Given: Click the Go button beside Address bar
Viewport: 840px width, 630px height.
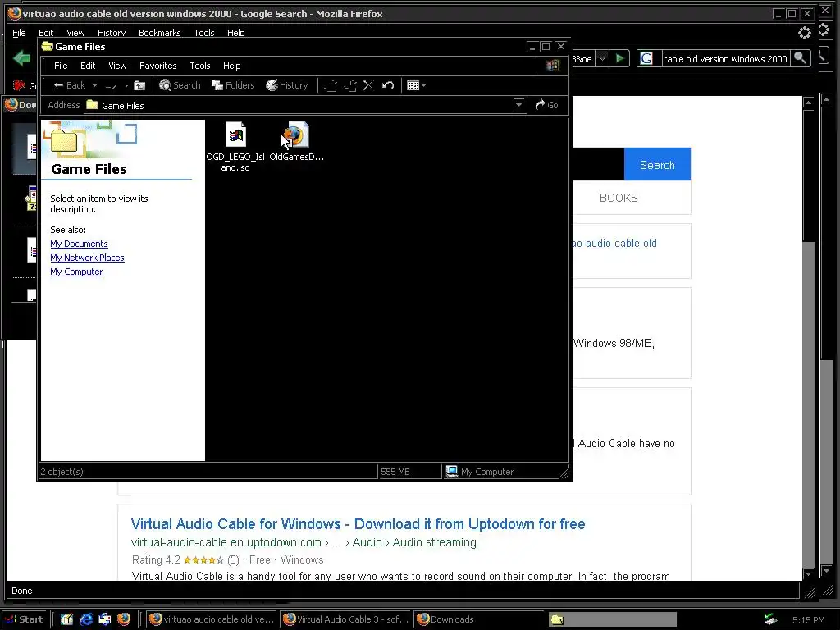Looking at the screenshot, I should tap(547, 105).
